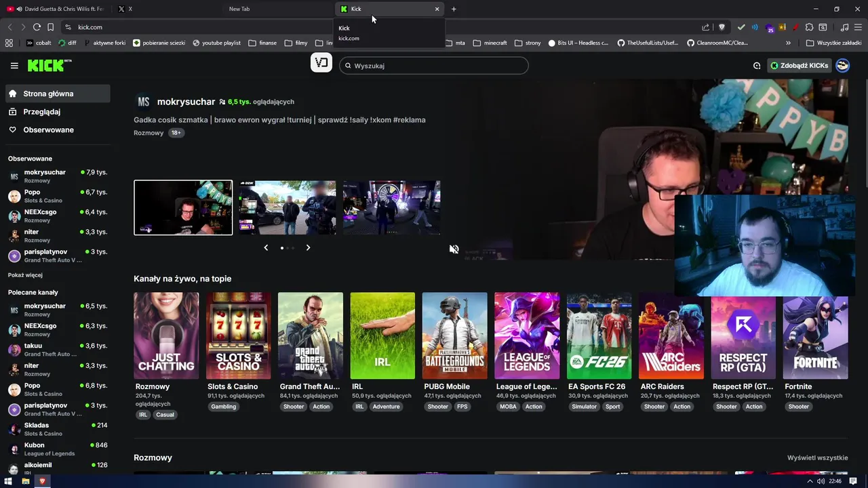This screenshot has width=868, height=488.
Task: Show the previous featured stream with left arrow
Action: (266, 248)
